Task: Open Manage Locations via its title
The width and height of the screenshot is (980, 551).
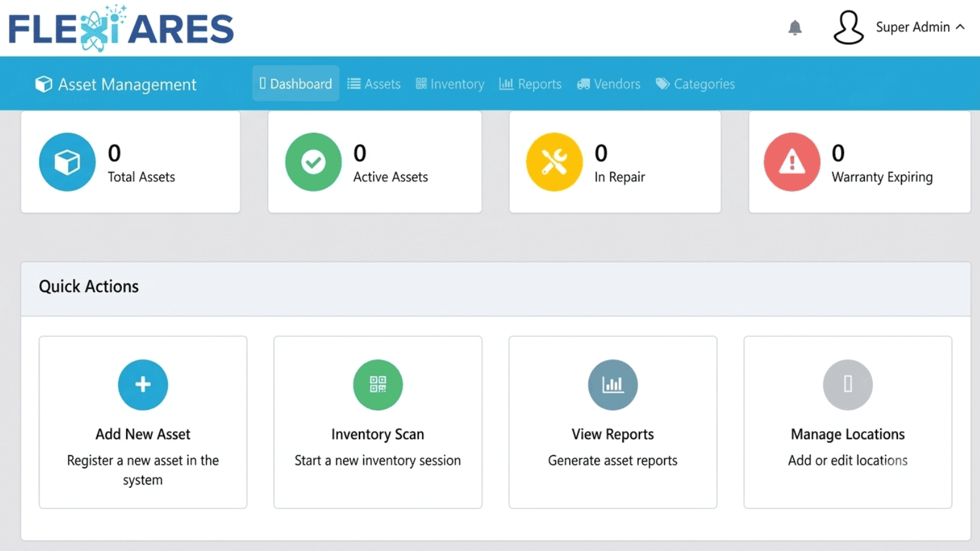Action: [x=848, y=434]
